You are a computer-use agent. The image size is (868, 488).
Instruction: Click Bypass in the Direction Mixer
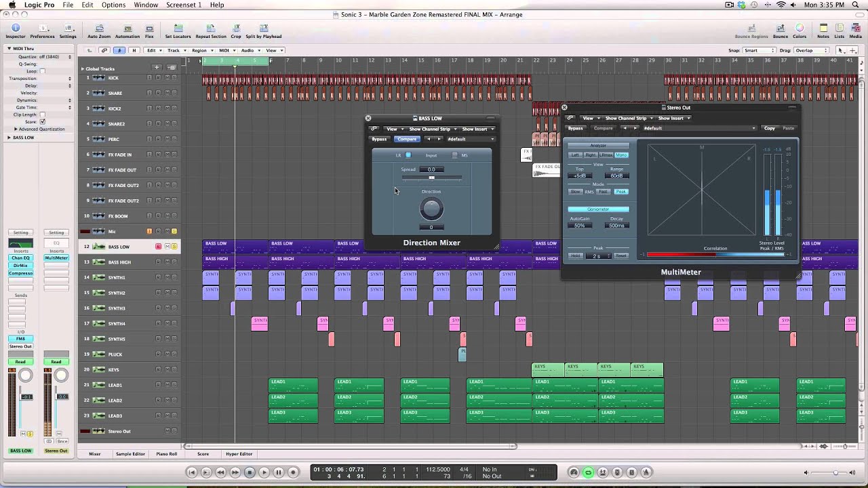click(x=380, y=139)
